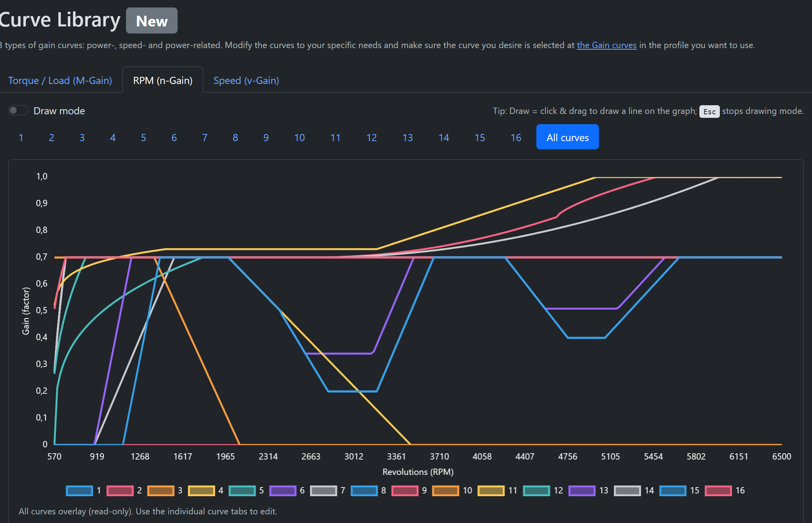Viewport: 812px width, 523px height.
Task: Hide curve 10 orange legend swatch
Action: coord(446,491)
